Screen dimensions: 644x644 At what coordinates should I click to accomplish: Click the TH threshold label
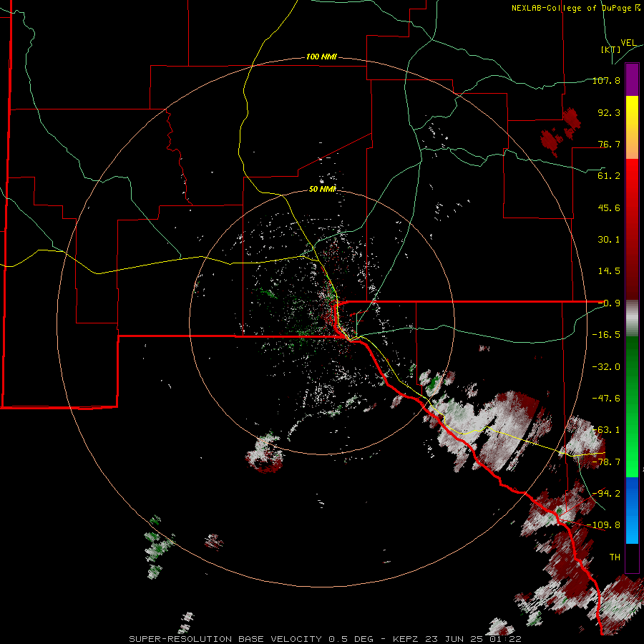[615, 557]
